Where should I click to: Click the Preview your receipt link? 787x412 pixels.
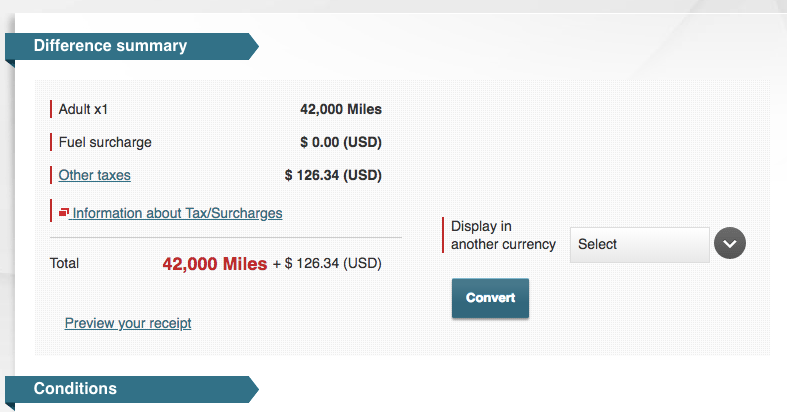(128, 323)
